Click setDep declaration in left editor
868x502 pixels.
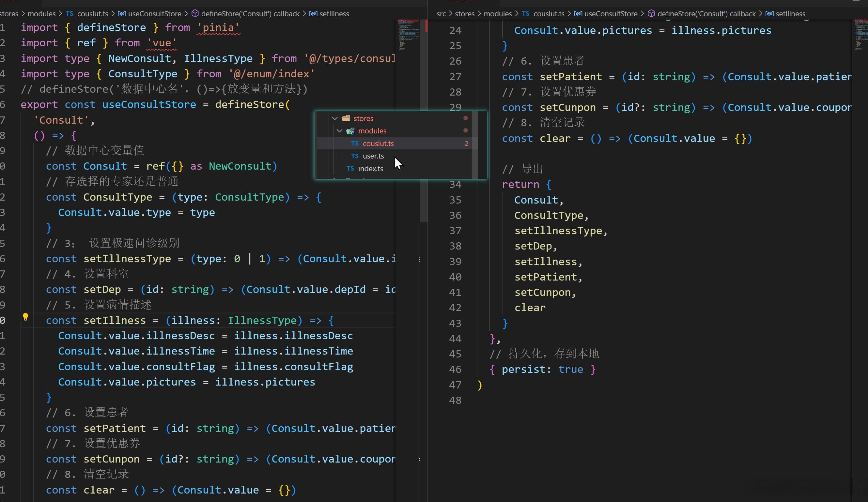pos(102,290)
